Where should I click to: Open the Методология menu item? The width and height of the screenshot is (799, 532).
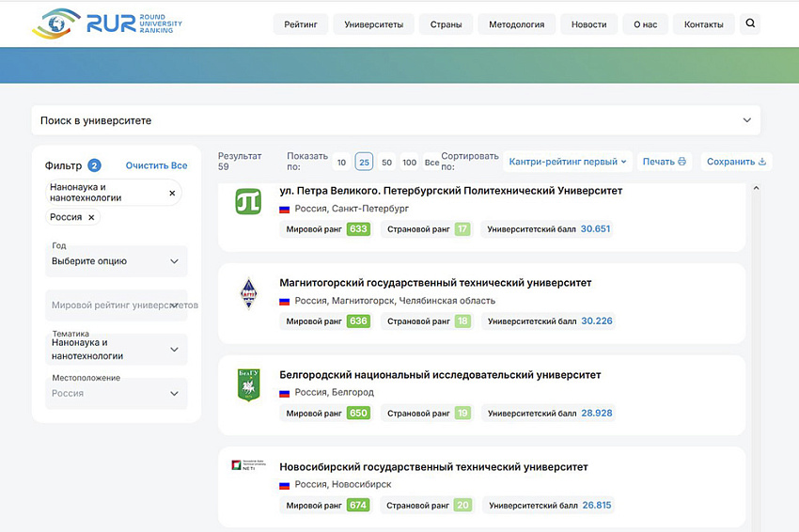[516, 24]
